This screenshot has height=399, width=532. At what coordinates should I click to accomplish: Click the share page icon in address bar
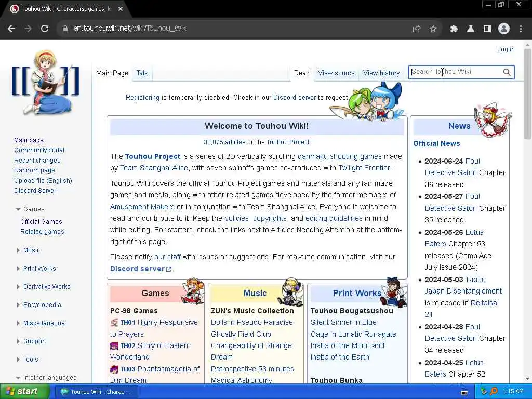417,29
